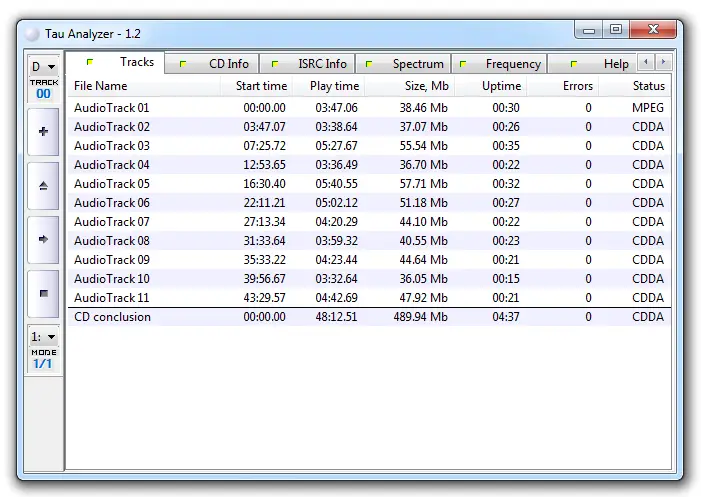Select the AudioTrack 05 row
Image resolution: width=701 pixels, height=497 pixels.
pos(369,184)
